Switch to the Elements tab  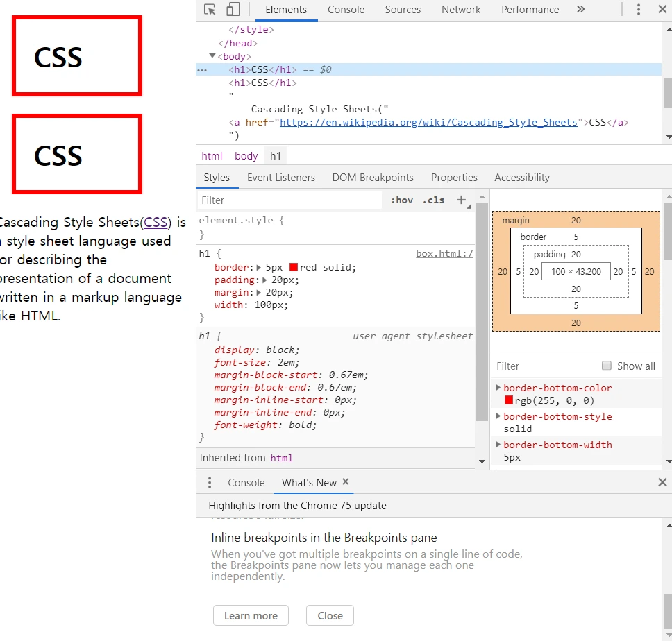286,10
